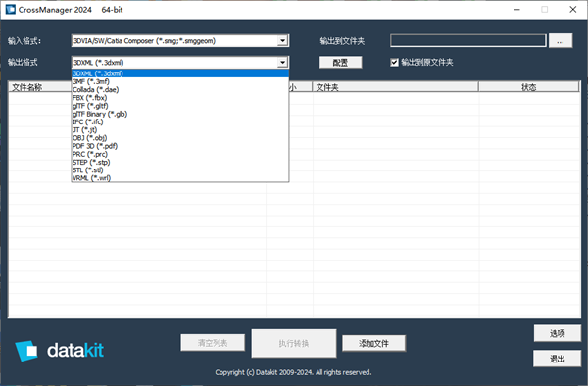Image resolution: width=588 pixels, height=386 pixels.
Task: Minimize the CrossManager window
Action: click(516, 10)
